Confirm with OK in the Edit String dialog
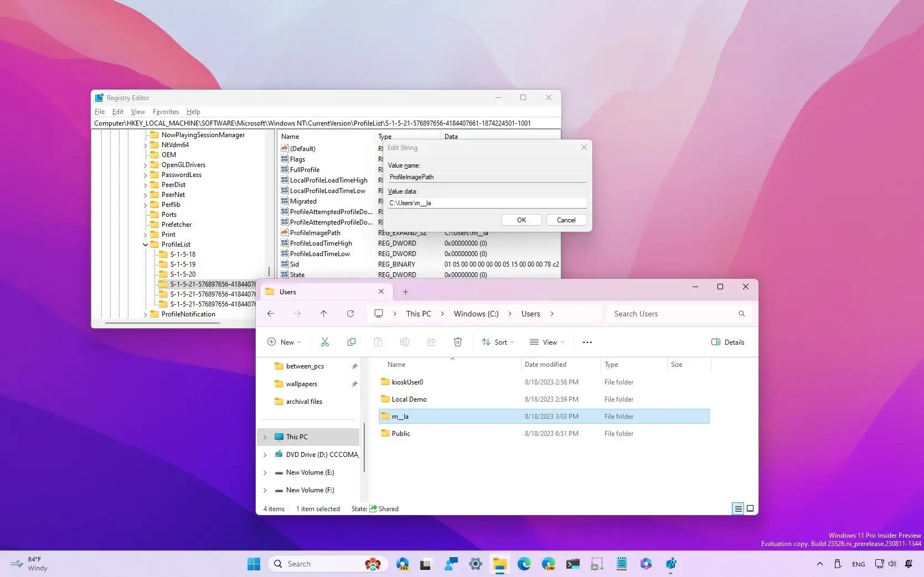The image size is (924, 577). (x=521, y=220)
